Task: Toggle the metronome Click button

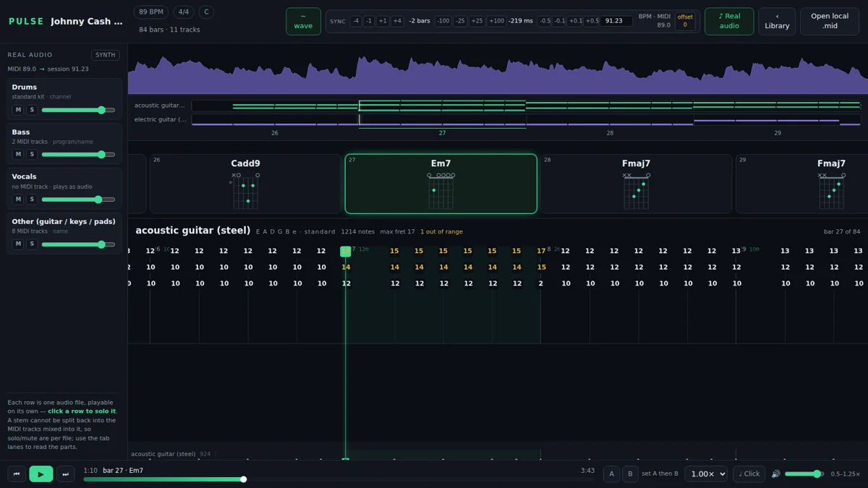Action: (x=749, y=474)
